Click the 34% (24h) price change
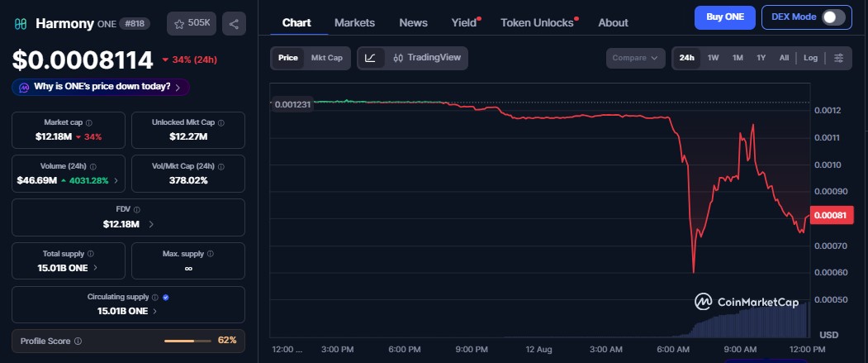868x363 pixels. click(189, 60)
